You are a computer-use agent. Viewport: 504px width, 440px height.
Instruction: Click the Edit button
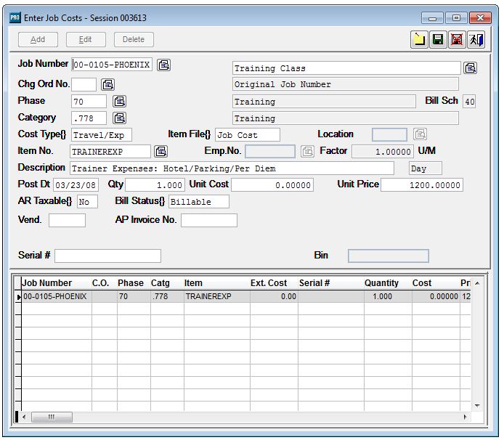[x=86, y=39]
